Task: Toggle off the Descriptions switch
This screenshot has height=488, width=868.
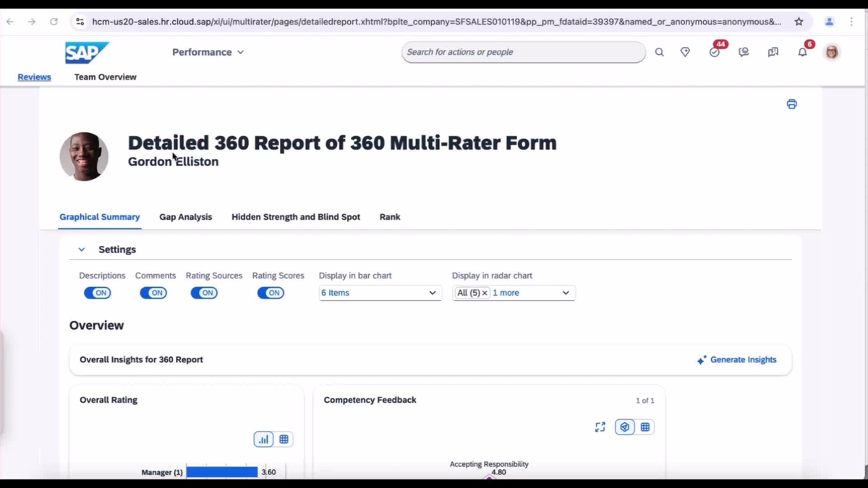Action: (x=98, y=292)
